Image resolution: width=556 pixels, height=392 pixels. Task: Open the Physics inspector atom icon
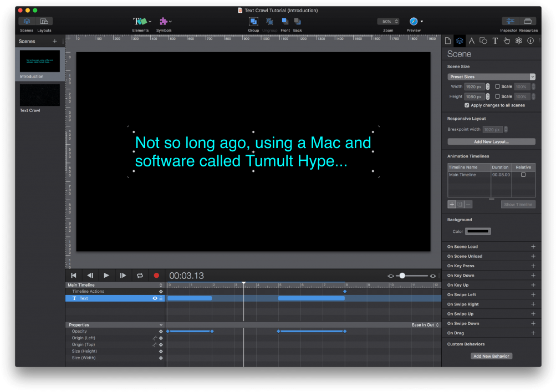pos(518,40)
